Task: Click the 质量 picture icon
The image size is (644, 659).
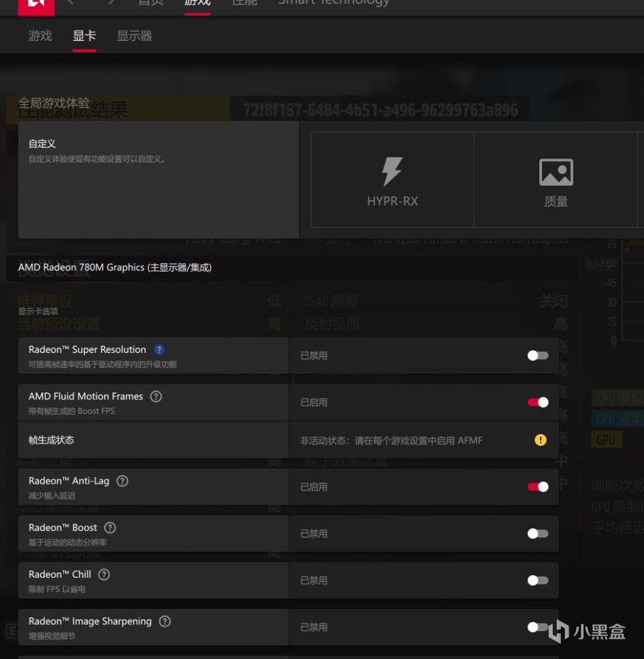Action: (x=555, y=172)
